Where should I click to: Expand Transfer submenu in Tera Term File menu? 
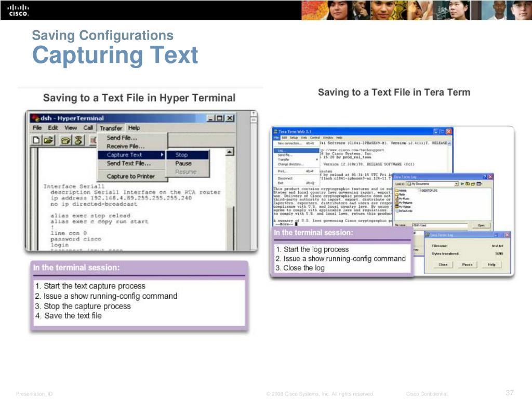(x=296, y=159)
